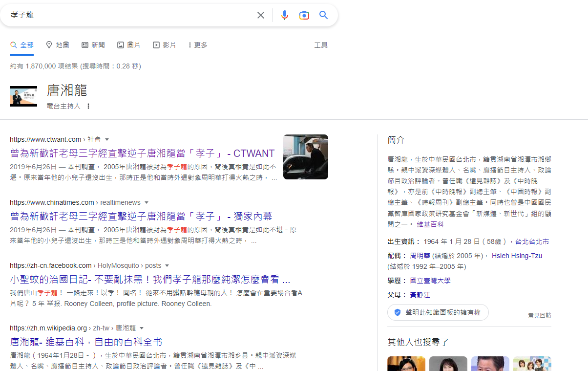Click the 其他人也搜尋了 heading
Image resolution: width=588 pixels, height=371 pixels.
(418, 342)
